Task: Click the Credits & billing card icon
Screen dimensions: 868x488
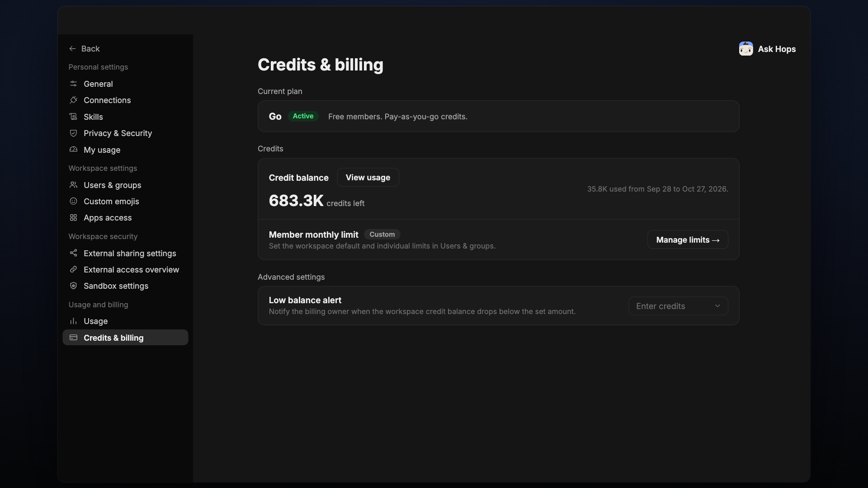Action: [73, 338]
